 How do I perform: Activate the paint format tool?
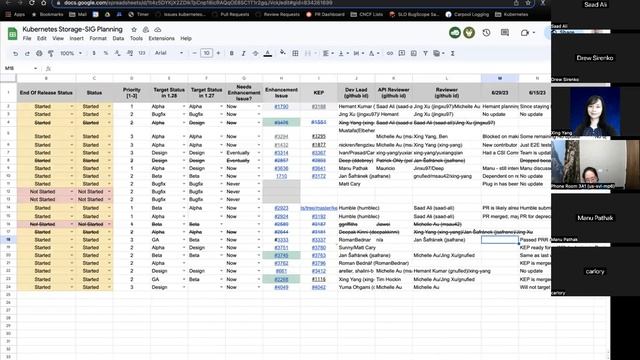[x=51, y=53]
